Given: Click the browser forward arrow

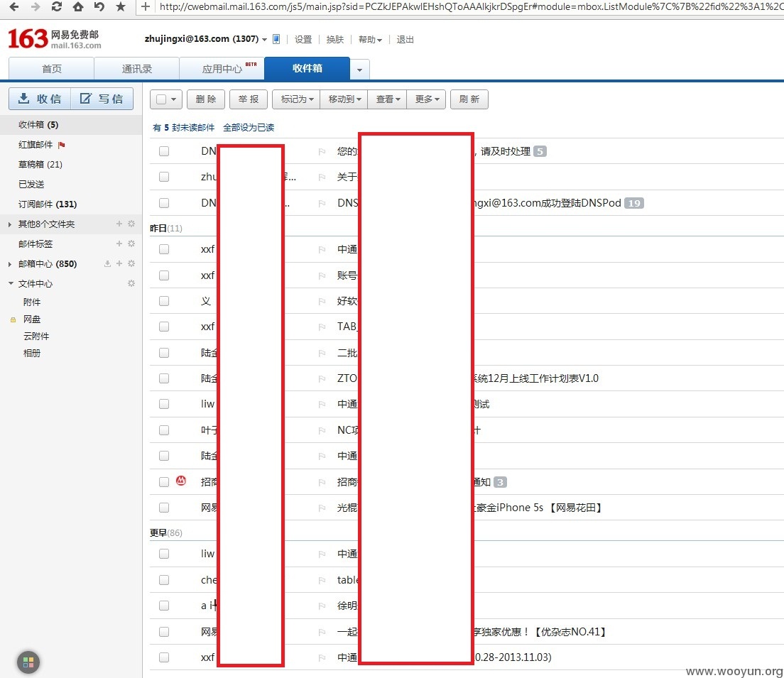Looking at the screenshot, I should [36, 6].
